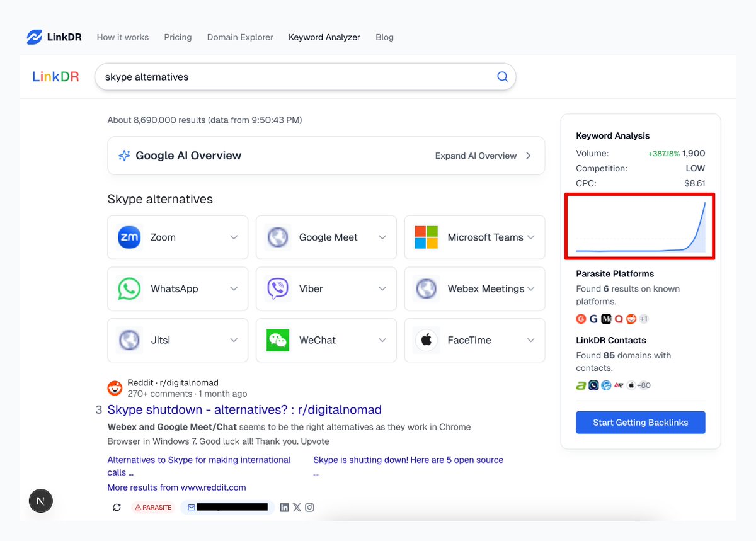This screenshot has width=756, height=541.
Task: Click the FaceTime Apple icon
Action: tap(427, 340)
